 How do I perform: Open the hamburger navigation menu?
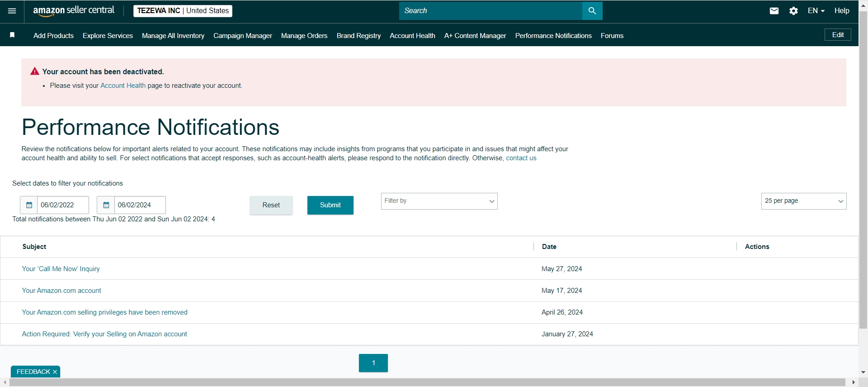(12, 11)
